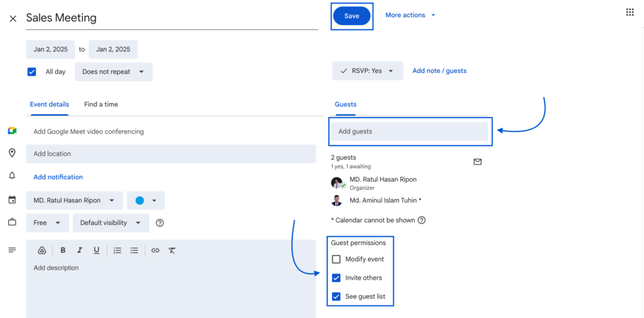Click the Google apps grid icon
This screenshot has width=644, height=318.
pos(630,13)
